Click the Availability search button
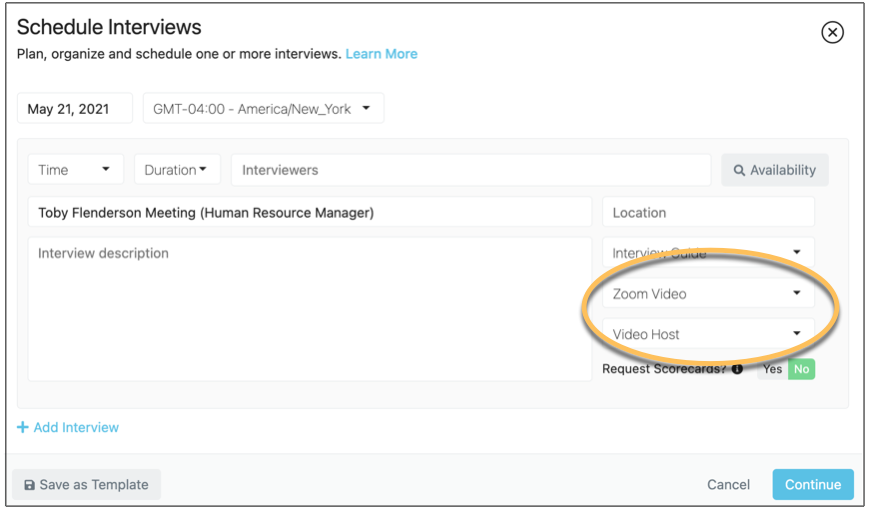 775,170
